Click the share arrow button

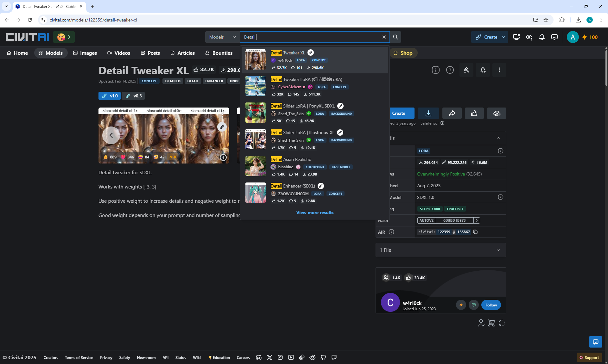pyautogui.click(x=452, y=113)
